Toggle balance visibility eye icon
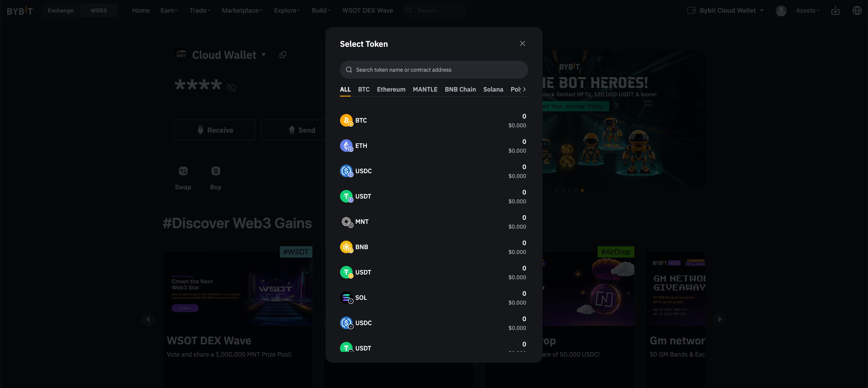Viewport: 868px width, 388px height. click(231, 88)
